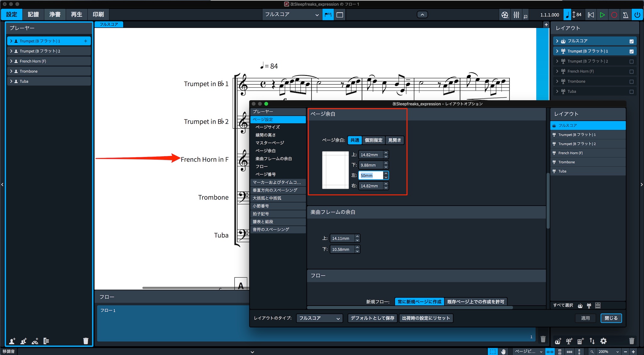
Task: Switch to single pages vertical arrangement
Action: [x=579, y=352]
